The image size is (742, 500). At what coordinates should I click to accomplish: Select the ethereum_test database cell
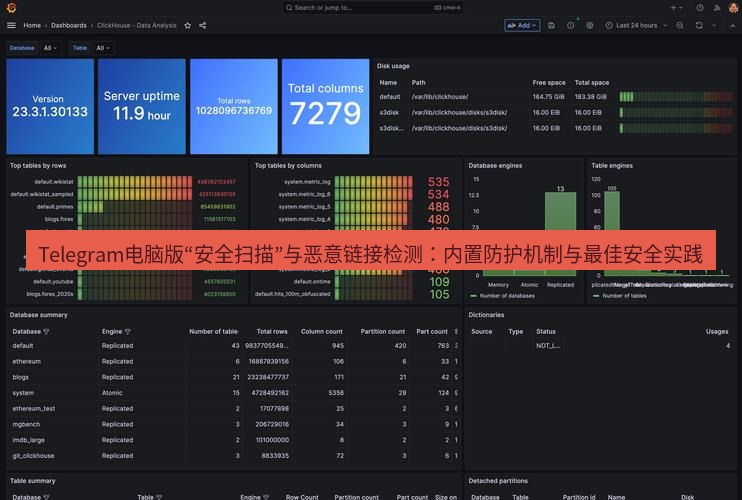pyautogui.click(x=34, y=409)
